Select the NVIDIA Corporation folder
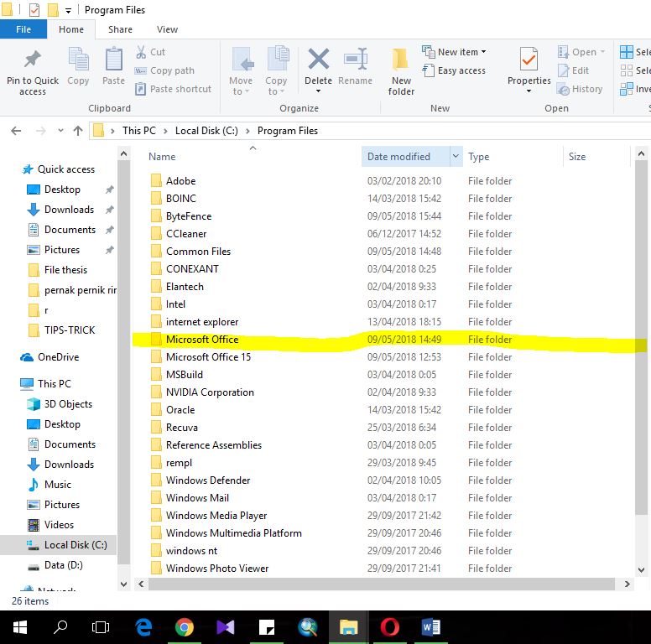The image size is (651, 644). [x=210, y=392]
